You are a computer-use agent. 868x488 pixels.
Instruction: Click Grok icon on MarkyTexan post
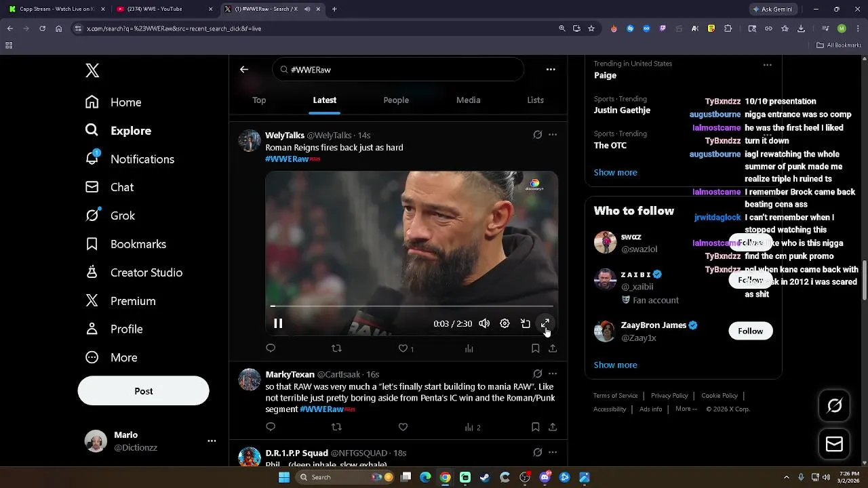(538, 374)
